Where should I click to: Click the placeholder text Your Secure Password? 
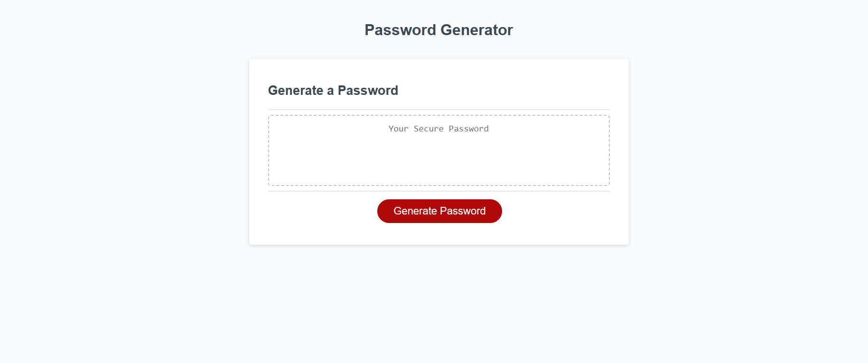(x=438, y=129)
